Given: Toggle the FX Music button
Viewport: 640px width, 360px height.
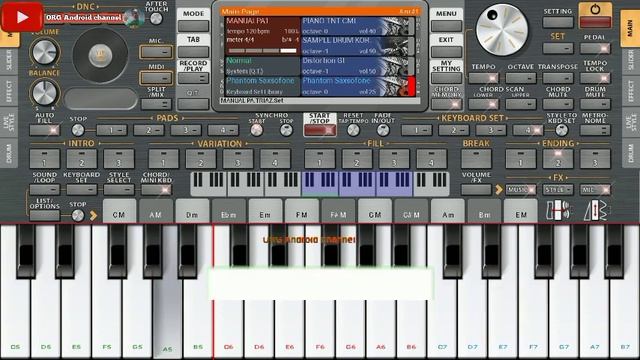Looking at the screenshot, I should click(521, 190).
